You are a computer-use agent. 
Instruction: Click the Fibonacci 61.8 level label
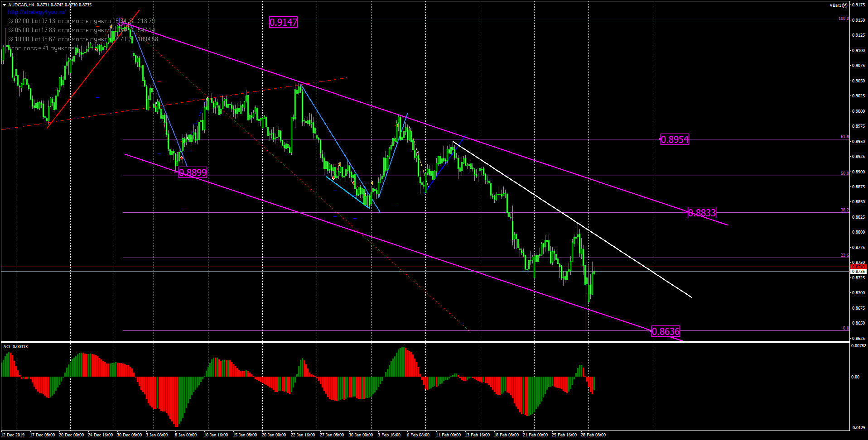pos(844,136)
